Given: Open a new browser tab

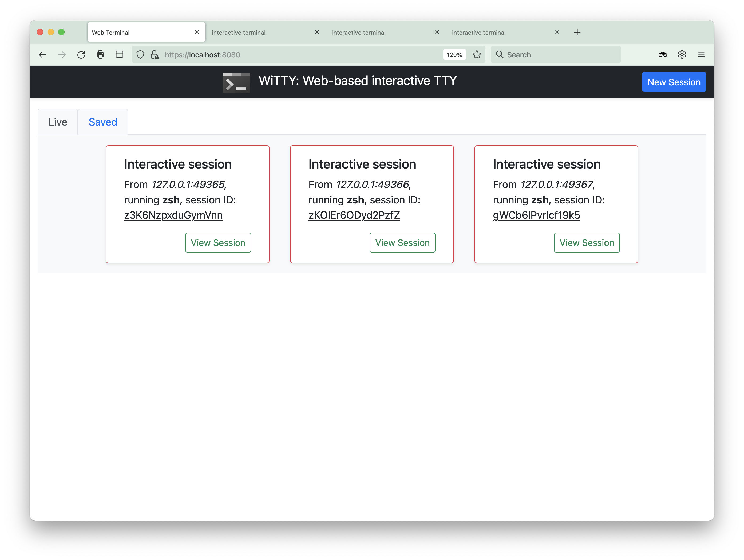Looking at the screenshot, I should pos(577,32).
